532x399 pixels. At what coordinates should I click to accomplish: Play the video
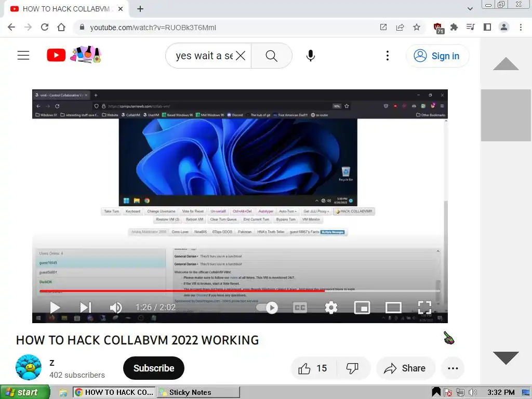(55, 308)
